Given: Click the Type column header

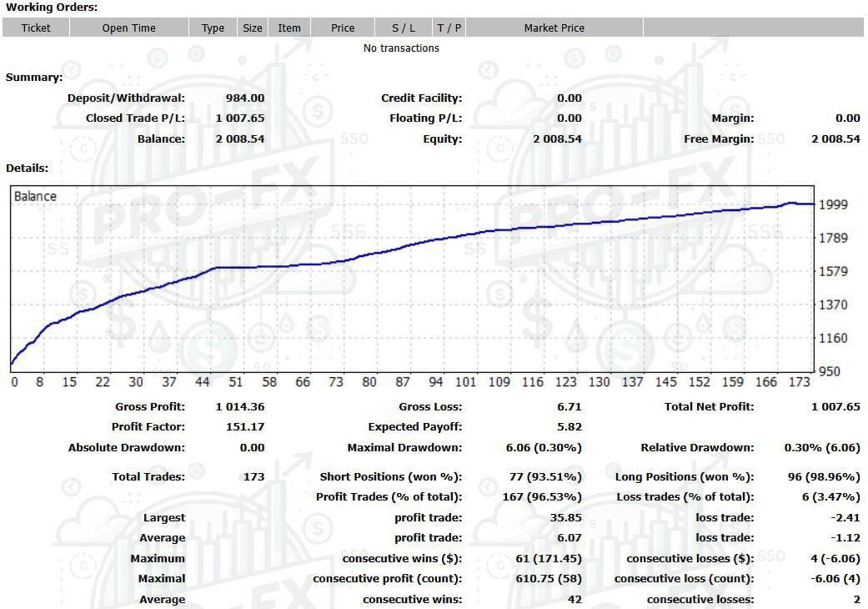Looking at the screenshot, I should coord(213,28).
